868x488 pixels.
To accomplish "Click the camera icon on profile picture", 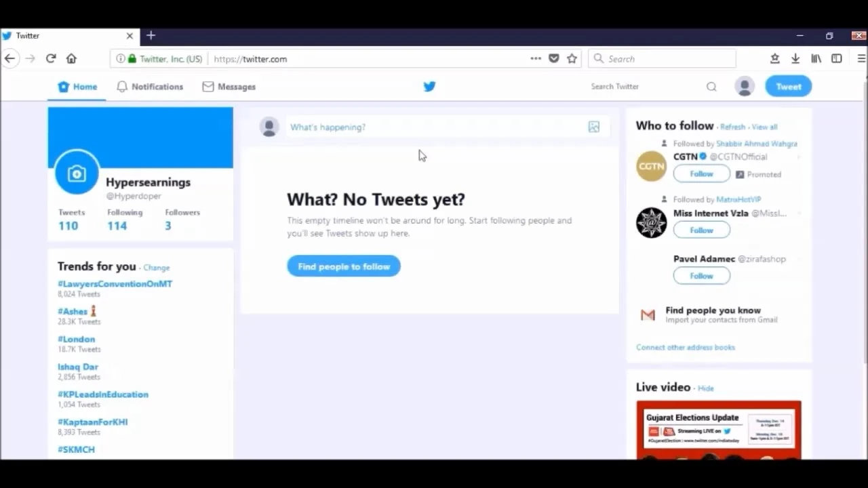I will (77, 174).
